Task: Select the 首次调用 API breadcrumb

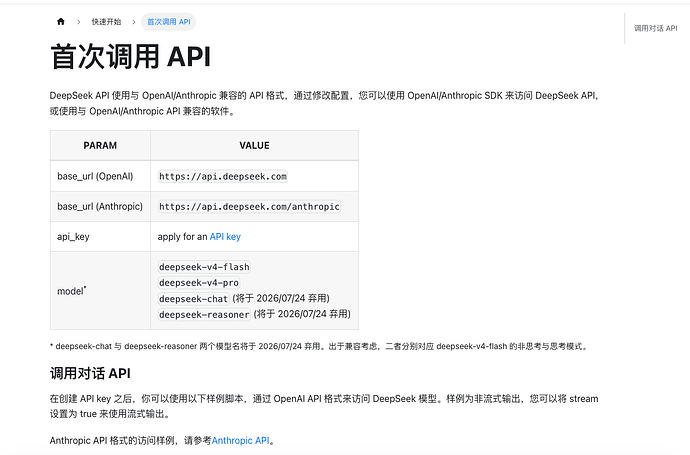Action: pyautogui.click(x=169, y=22)
